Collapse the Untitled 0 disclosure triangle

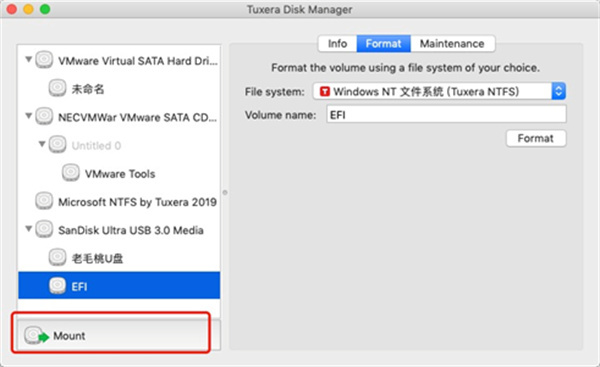[42, 144]
